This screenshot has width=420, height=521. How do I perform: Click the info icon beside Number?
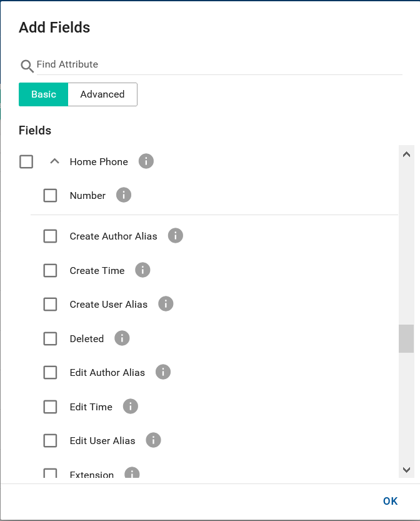click(123, 195)
